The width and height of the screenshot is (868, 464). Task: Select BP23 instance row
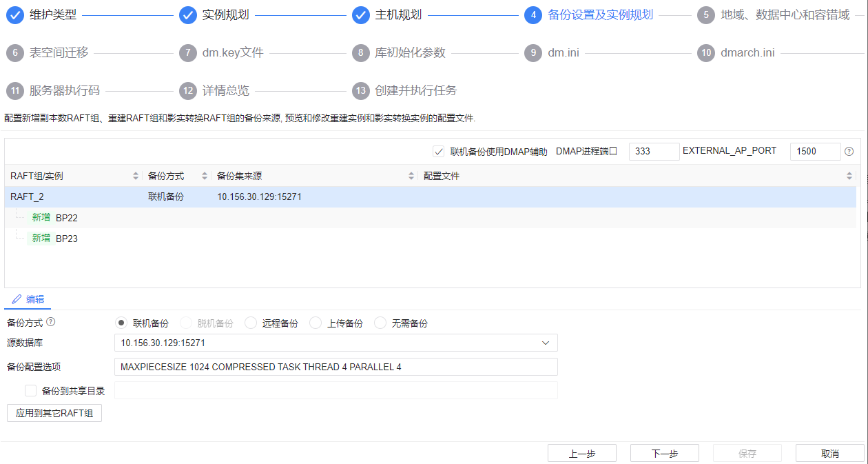pyautogui.click(x=430, y=238)
